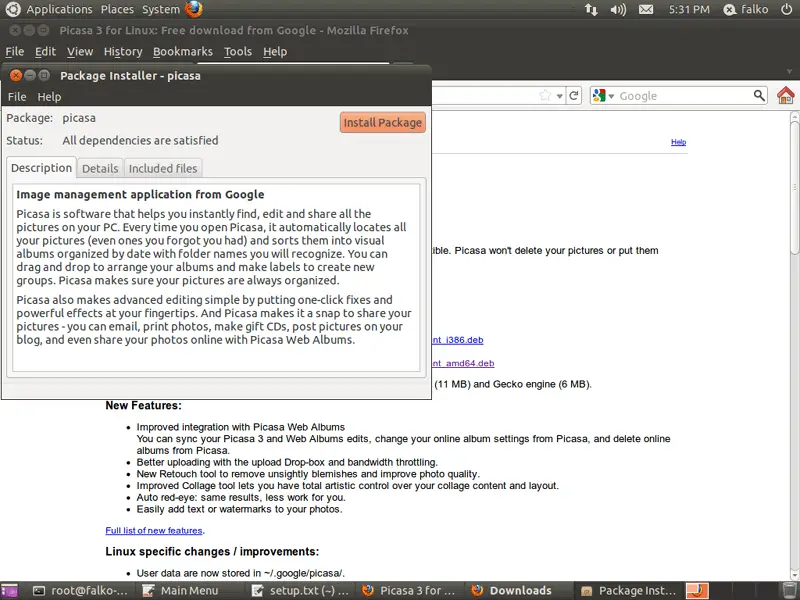Download the i386.deb package link
Image resolution: width=800 pixels, height=600 pixels.
(x=458, y=340)
